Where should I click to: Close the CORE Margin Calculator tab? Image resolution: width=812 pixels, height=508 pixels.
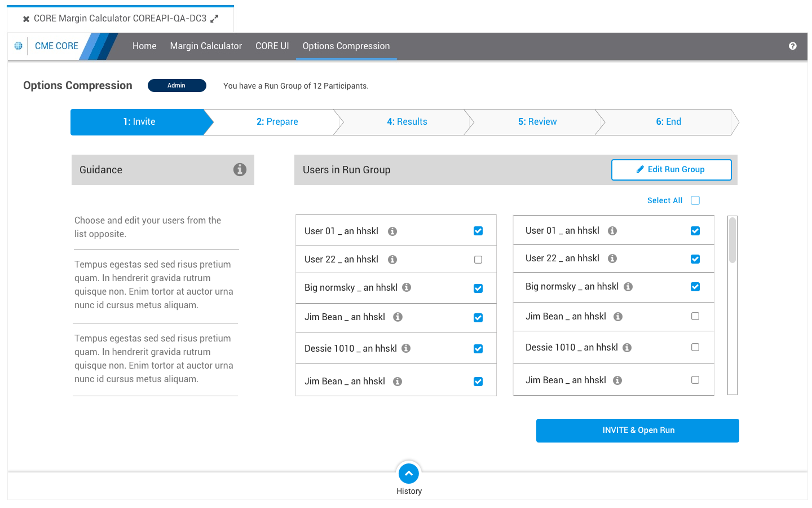point(26,19)
